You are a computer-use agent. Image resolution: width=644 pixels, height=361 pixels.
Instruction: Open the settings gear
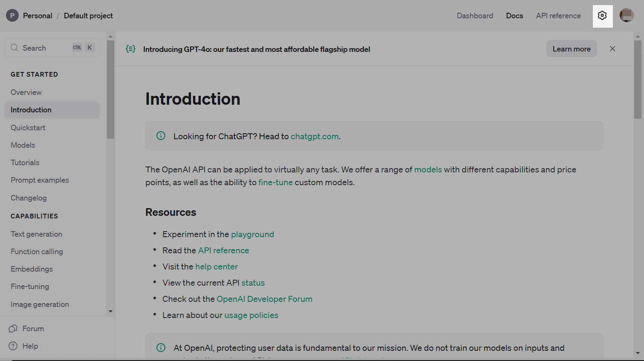pos(602,15)
